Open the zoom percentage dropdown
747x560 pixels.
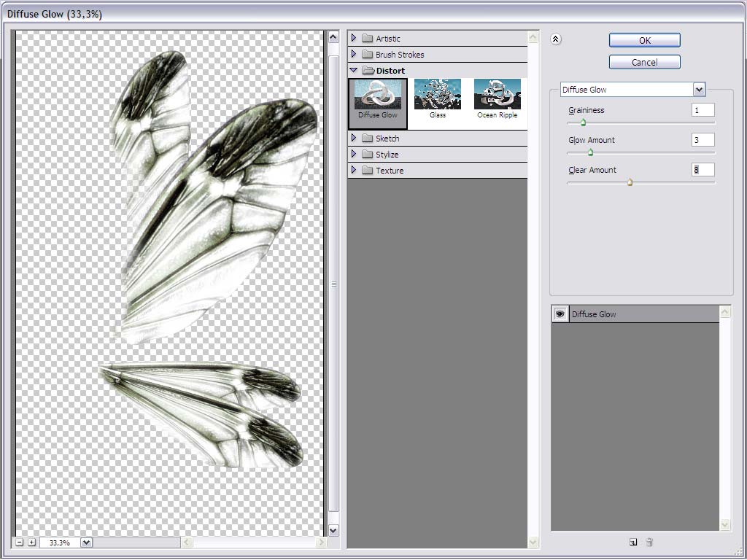coord(86,542)
